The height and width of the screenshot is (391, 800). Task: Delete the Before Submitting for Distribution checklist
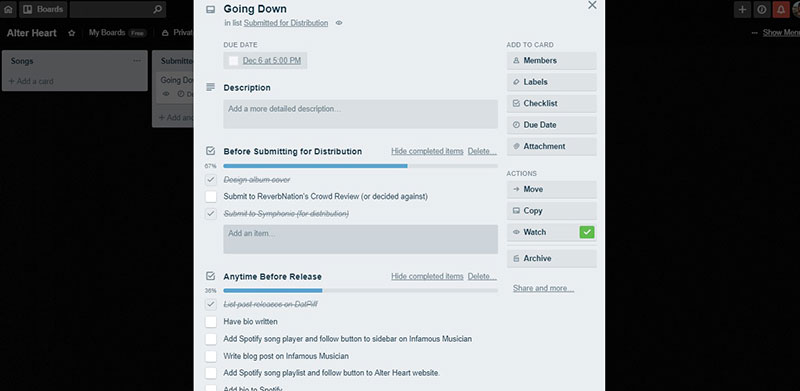point(482,151)
